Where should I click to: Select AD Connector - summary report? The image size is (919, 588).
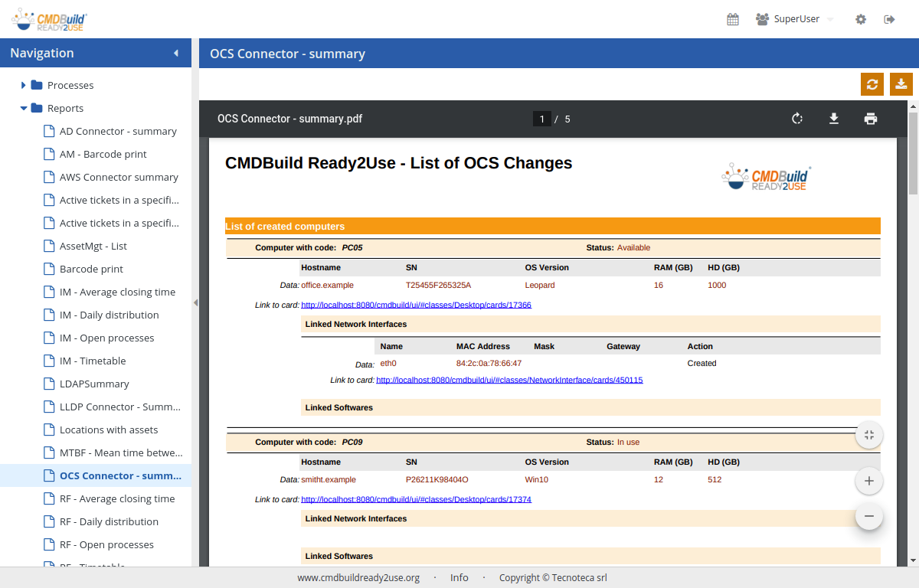[x=118, y=131]
